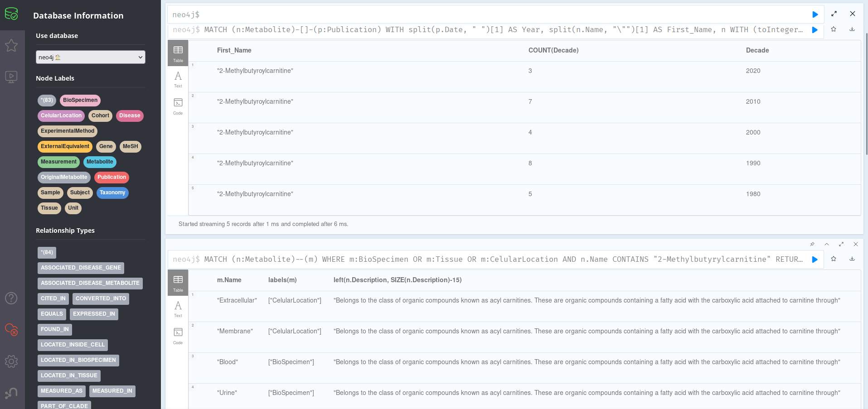This screenshot has height=409, width=868.
Task: Open the Help question mark sidebar icon
Action: (11, 298)
